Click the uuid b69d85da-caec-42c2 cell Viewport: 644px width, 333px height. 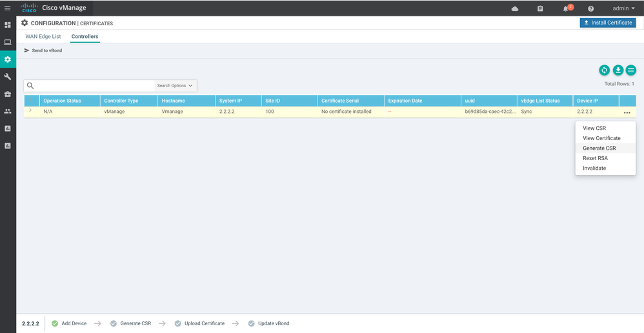tap(490, 111)
